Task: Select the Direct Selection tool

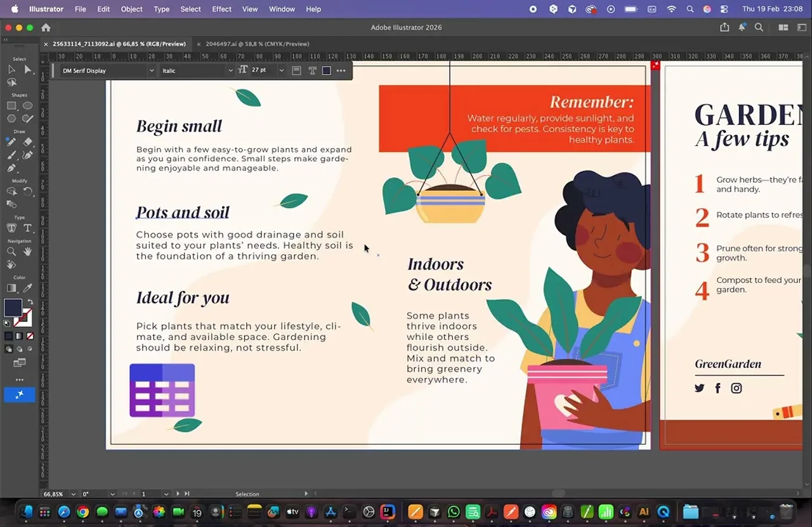Action: (28, 69)
